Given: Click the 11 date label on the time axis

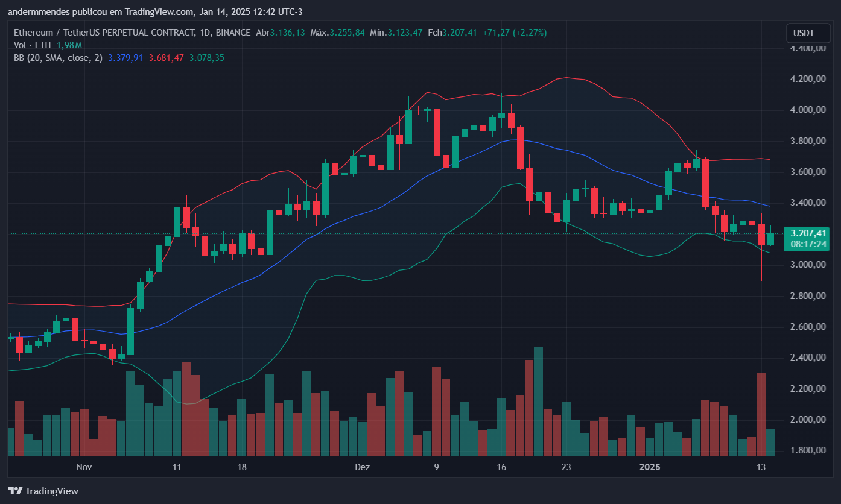Looking at the screenshot, I should (x=177, y=467).
